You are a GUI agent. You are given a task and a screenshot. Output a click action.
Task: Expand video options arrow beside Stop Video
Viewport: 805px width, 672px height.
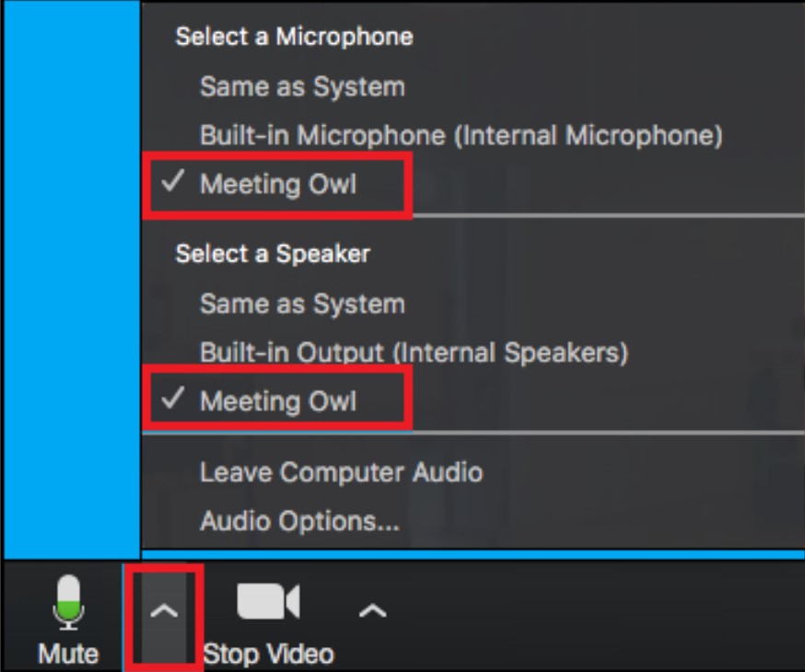click(373, 611)
